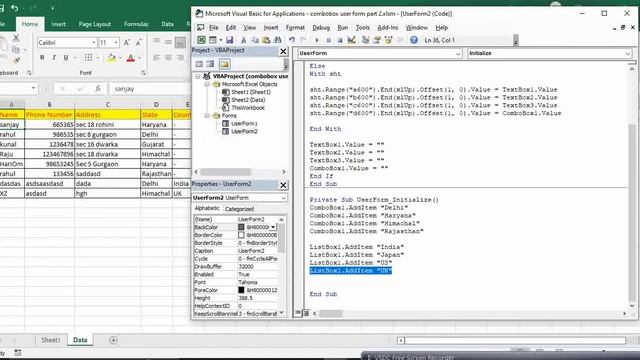This screenshot has width=640, height=360.
Task: Collapse the VBAProject tree node
Action: (198, 76)
